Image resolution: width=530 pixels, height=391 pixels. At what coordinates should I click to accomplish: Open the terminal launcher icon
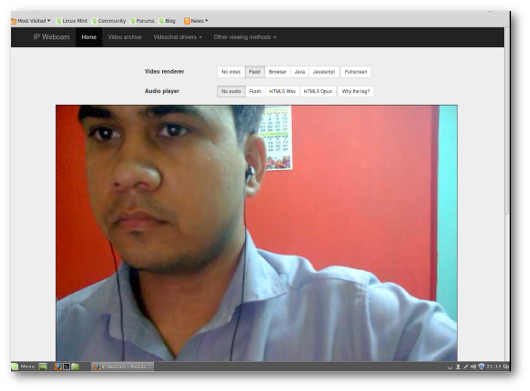coord(67,366)
